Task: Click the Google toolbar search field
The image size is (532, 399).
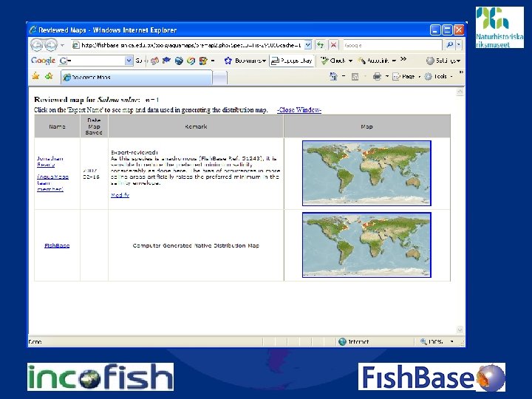Action: tap(92, 61)
